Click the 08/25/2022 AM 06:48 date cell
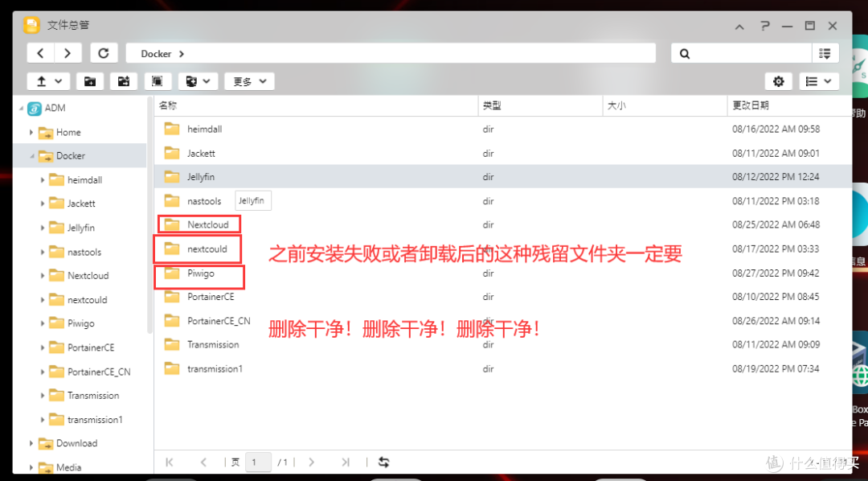This screenshot has height=481, width=868. (x=776, y=224)
